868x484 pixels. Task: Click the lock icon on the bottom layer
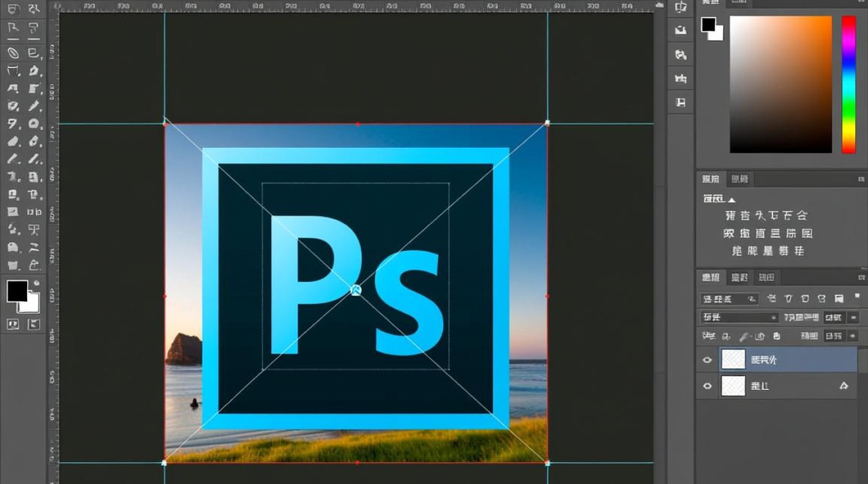[843, 386]
